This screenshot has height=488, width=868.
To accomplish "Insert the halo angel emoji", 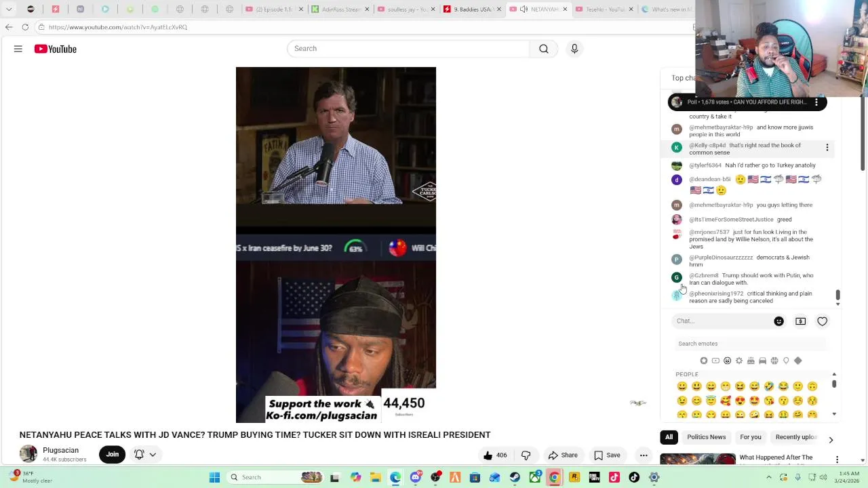I will click(711, 401).
